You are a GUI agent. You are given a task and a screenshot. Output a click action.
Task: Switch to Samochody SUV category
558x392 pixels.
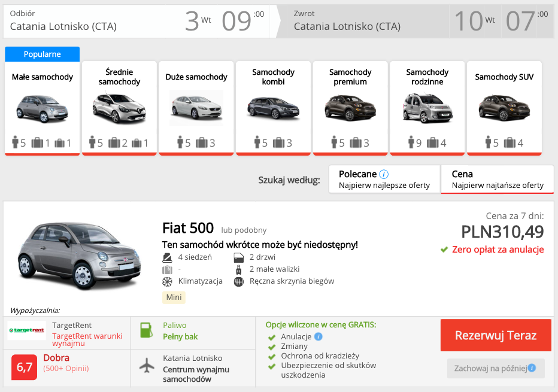(x=504, y=108)
